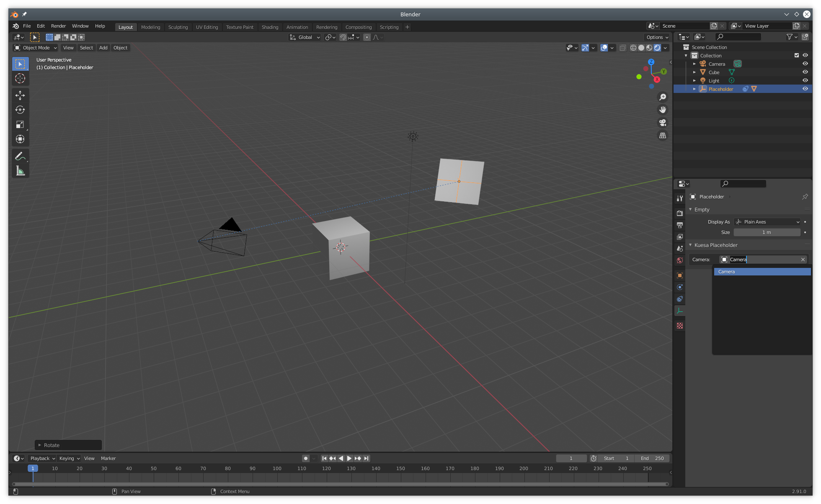Open the Tool properties tab
Screen dimensions: 821x504
680,198
